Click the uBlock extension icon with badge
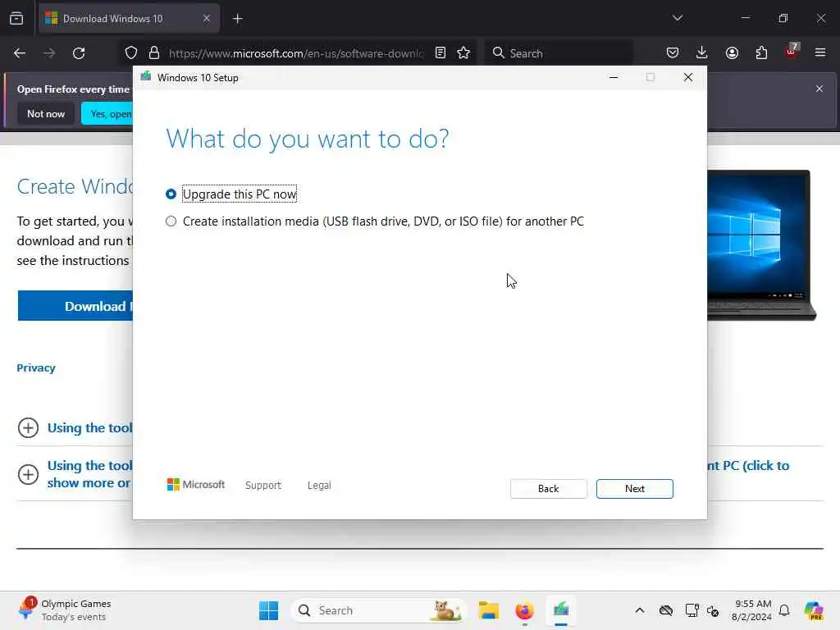Viewport: 840px width, 630px height. (792, 52)
